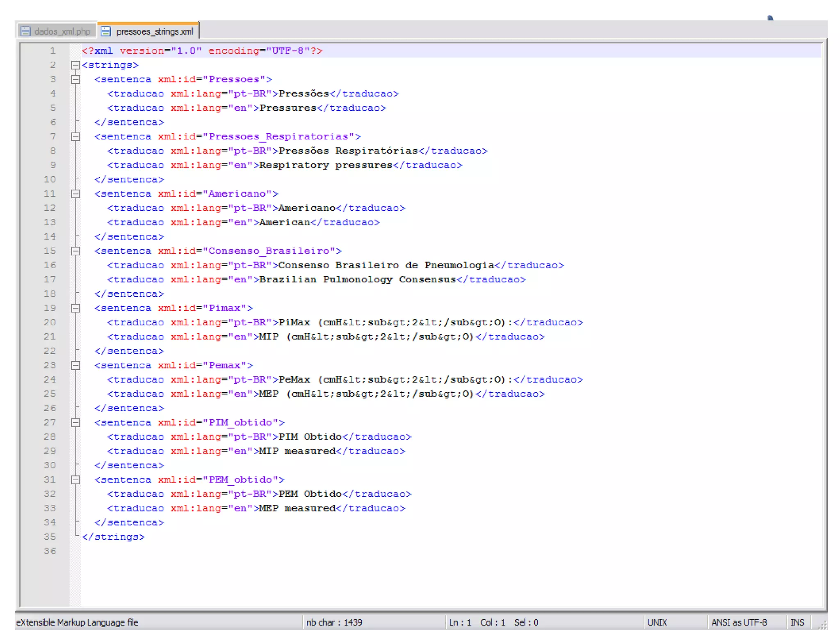Click the 'Ln : 1 Col : 1 Sel : 0' status
The height and width of the screenshot is (630, 840).
click(493, 622)
